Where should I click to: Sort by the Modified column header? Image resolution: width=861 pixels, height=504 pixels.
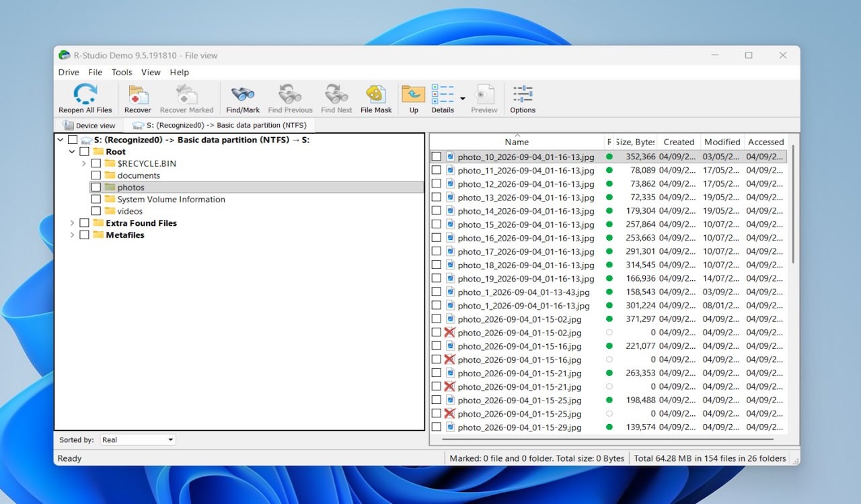(722, 142)
